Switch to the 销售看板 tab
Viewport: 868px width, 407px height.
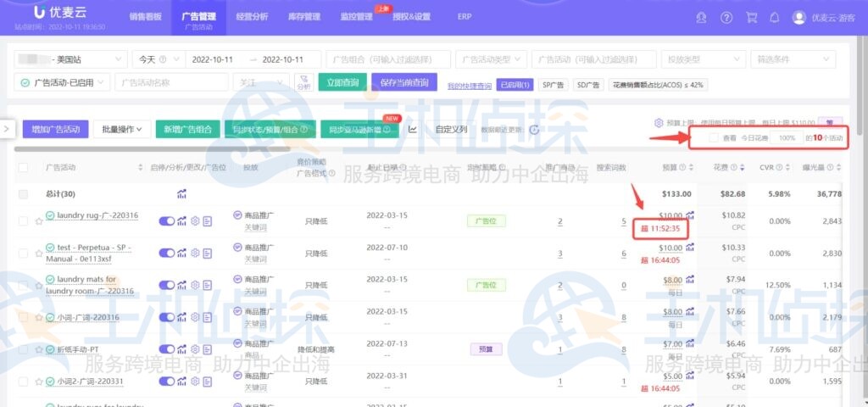(146, 17)
